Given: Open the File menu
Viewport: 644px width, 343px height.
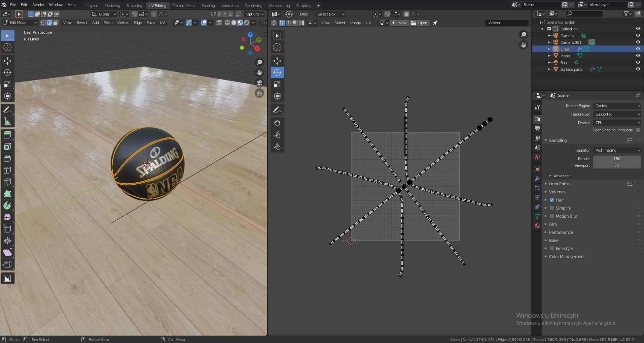Looking at the screenshot, I should (x=13, y=5).
